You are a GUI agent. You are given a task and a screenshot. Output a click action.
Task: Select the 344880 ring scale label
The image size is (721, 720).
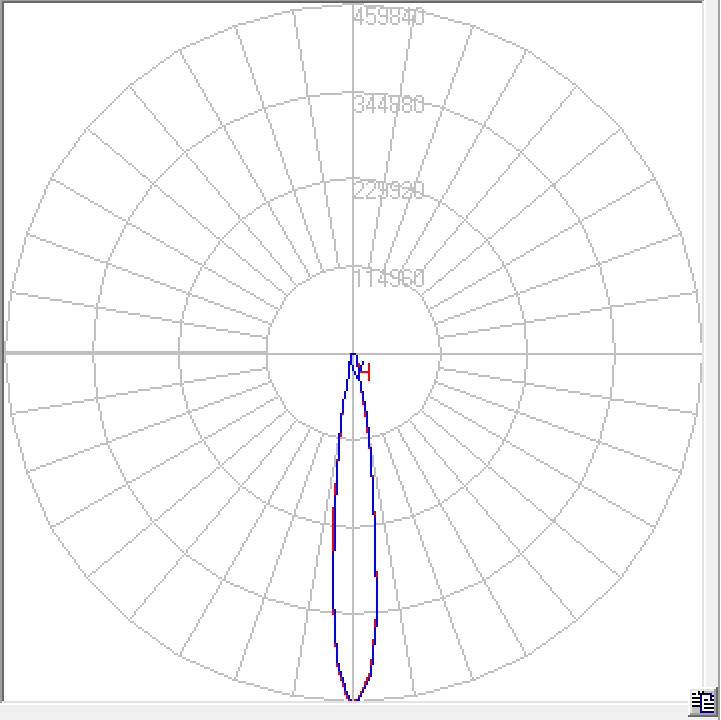[389, 104]
